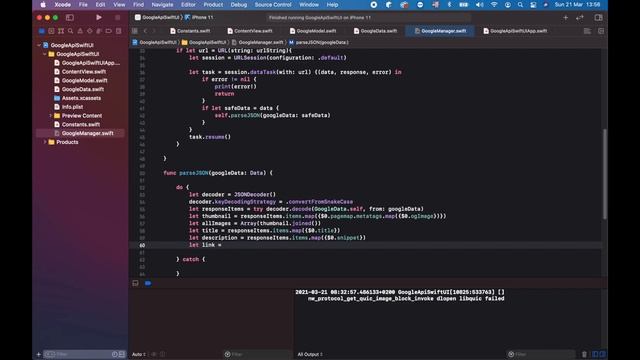Select GoogleData.swift in the navigator
Image resolution: width=640 pixels, height=360 pixels.
[x=83, y=89]
